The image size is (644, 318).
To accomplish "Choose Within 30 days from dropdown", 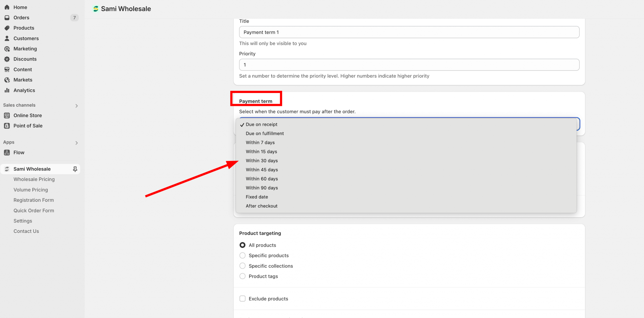I will [262, 161].
